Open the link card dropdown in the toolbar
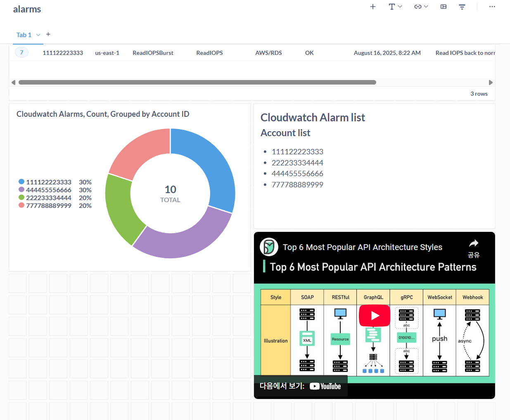Image resolution: width=510 pixels, height=420 pixels. pos(421,7)
